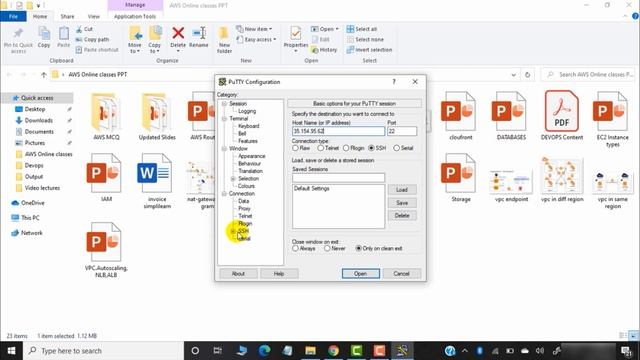640x360 pixels.
Task: Open Microsoft Edge from the taskbar
Action: tap(264, 351)
